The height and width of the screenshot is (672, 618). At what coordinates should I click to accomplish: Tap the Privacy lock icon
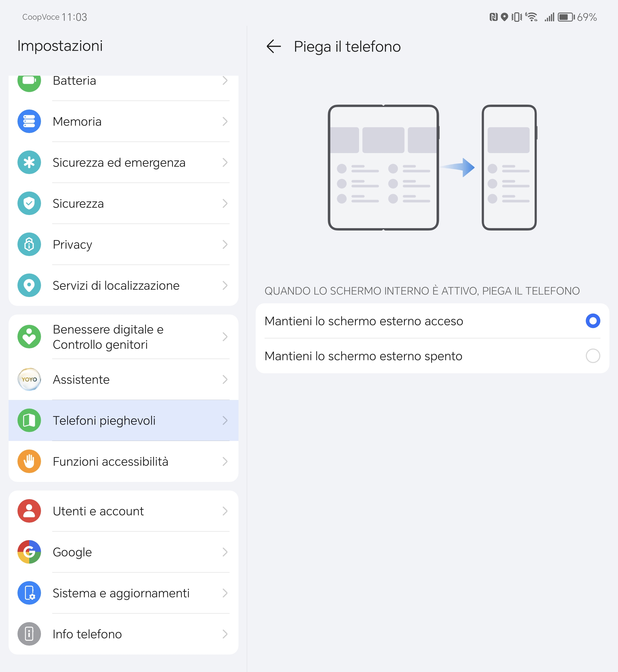[29, 244]
